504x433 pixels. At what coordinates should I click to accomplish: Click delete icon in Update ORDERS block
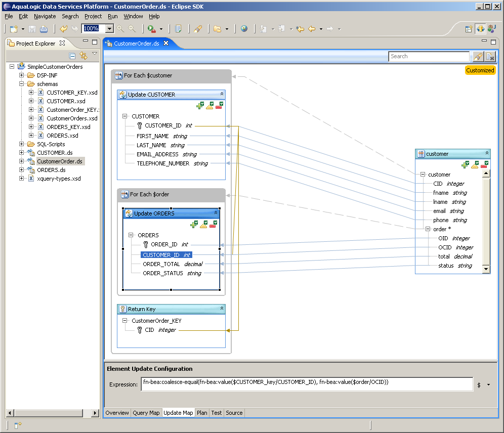click(x=213, y=224)
